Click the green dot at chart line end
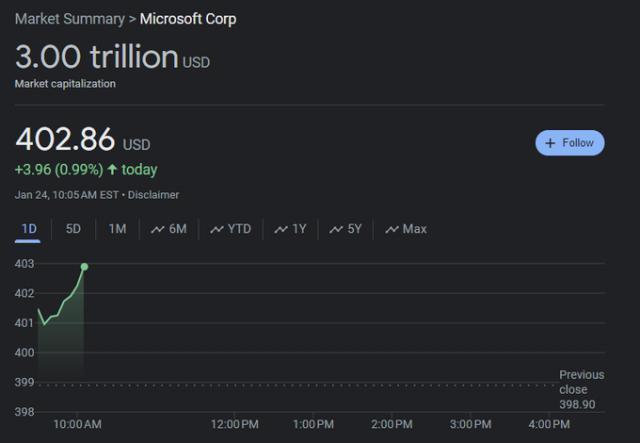This screenshot has height=443, width=640. 84,266
